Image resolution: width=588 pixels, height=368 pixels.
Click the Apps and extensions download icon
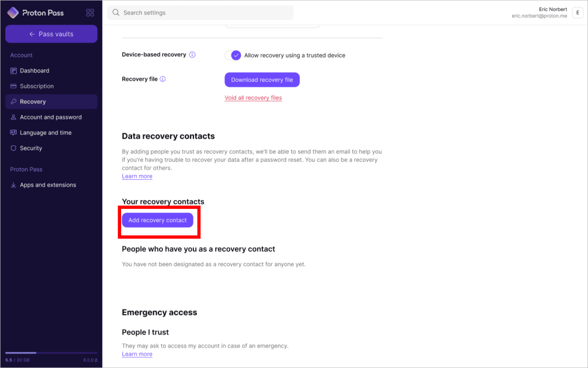point(14,185)
